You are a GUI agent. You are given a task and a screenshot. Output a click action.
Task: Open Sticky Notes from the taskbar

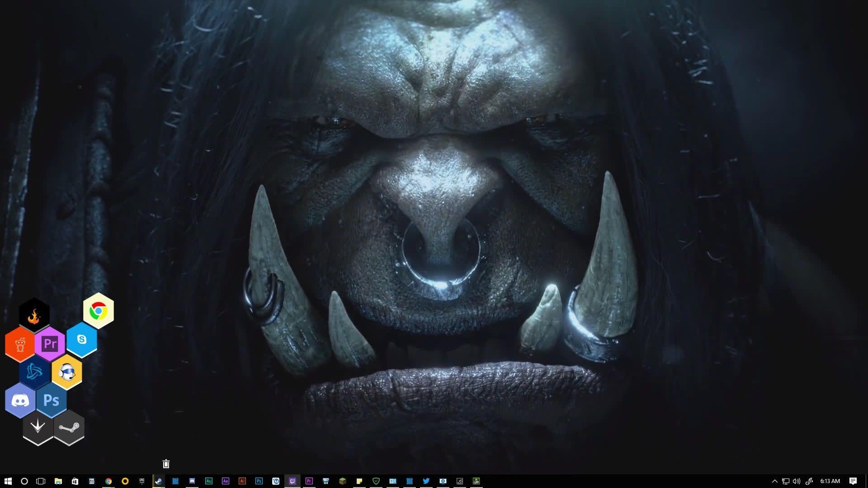[x=359, y=481]
